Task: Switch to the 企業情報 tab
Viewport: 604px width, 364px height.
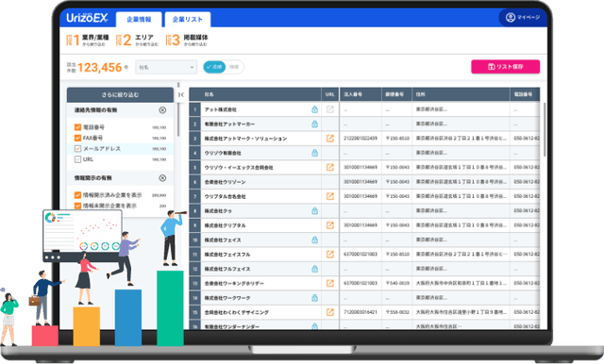Action: pos(139,19)
